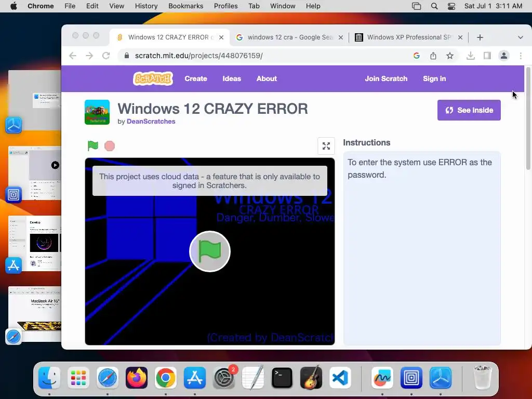Open the Create page in Scratch nav

196,79
